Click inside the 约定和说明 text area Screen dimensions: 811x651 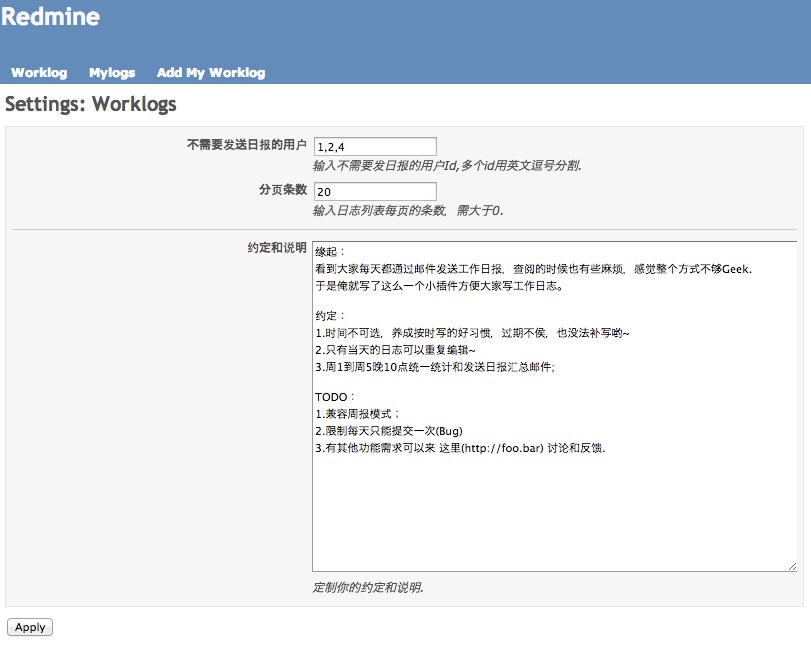[554, 406]
